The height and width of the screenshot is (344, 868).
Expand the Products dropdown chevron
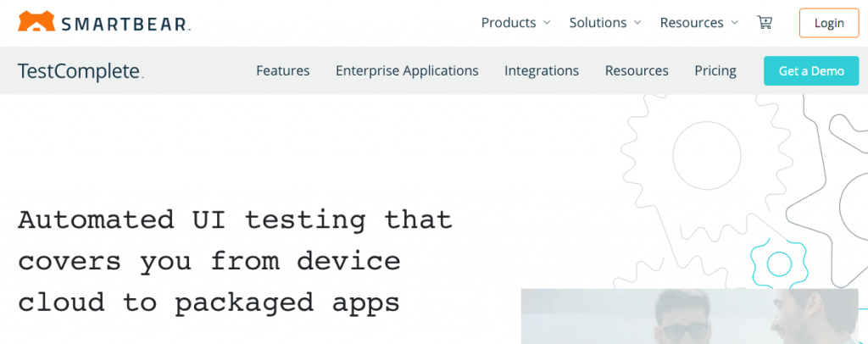(x=547, y=23)
